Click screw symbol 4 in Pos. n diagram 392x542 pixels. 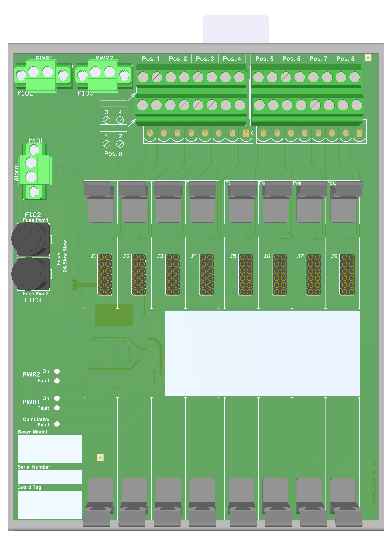[x=120, y=120]
